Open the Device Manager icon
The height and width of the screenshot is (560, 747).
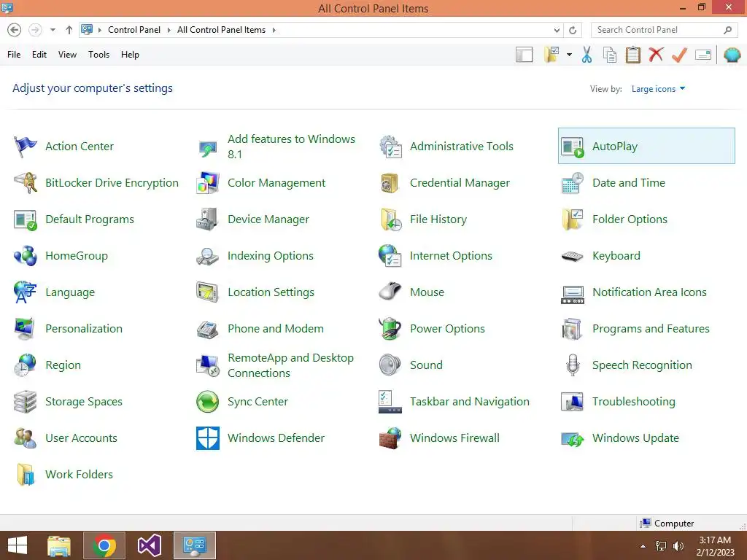point(208,219)
